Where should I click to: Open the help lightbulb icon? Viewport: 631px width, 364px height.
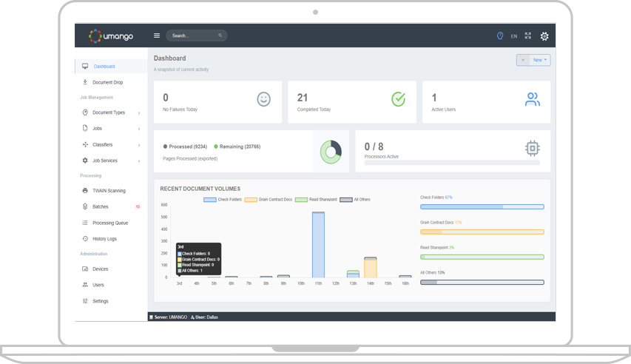click(500, 36)
